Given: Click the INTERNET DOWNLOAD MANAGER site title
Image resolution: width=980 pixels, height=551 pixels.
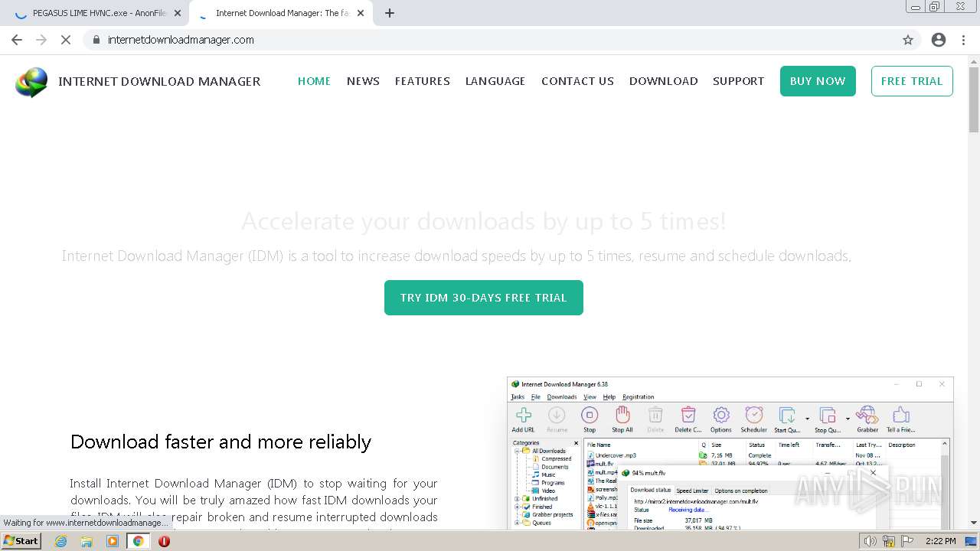Looking at the screenshot, I should 159,81.
